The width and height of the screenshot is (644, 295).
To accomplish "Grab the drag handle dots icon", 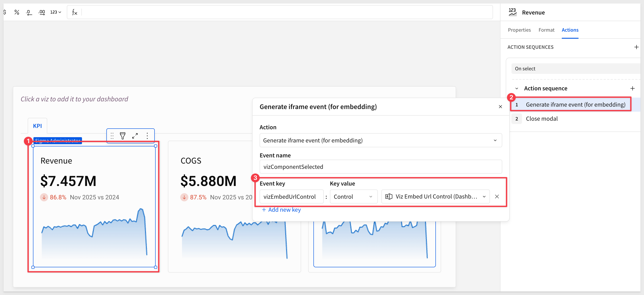I will tap(112, 136).
